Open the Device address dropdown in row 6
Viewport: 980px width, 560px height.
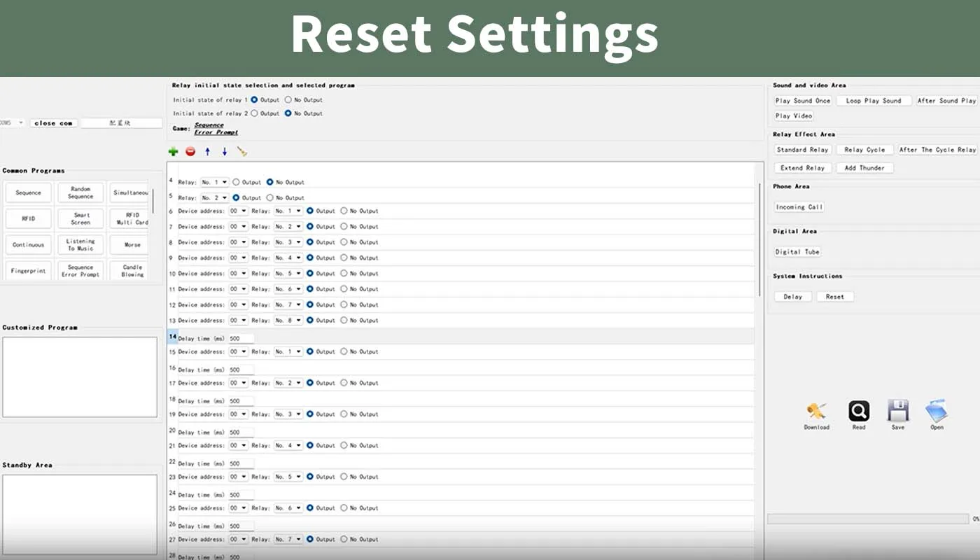tap(239, 211)
